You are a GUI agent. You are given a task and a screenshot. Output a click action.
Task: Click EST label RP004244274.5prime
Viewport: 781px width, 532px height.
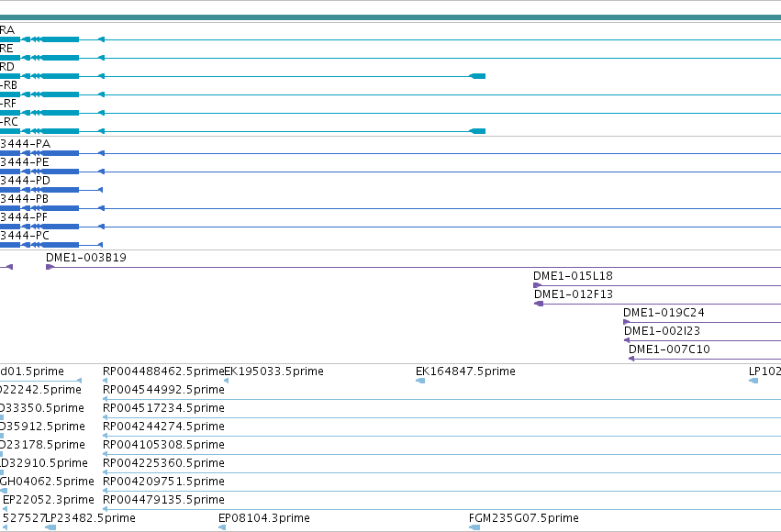[163, 427]
